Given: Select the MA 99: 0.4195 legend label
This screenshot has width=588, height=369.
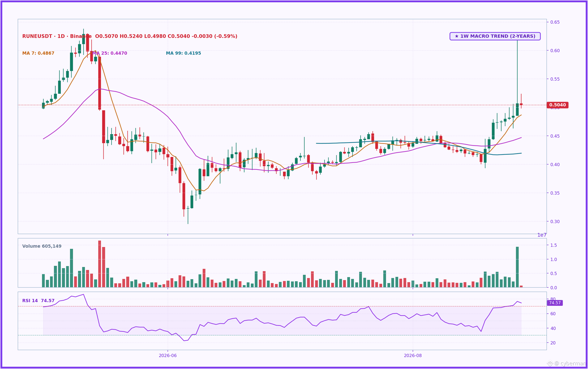Looking at the screenshot, I should click(183, 53).
